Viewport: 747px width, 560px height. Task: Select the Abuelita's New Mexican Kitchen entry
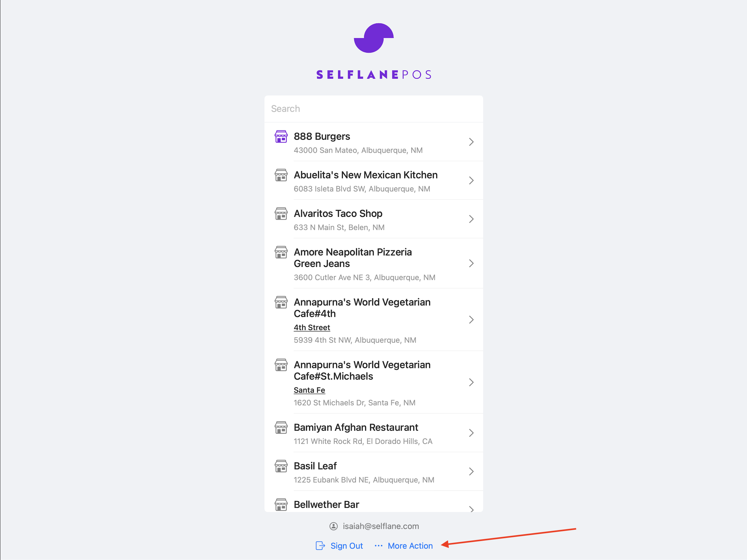pos(374,181)
